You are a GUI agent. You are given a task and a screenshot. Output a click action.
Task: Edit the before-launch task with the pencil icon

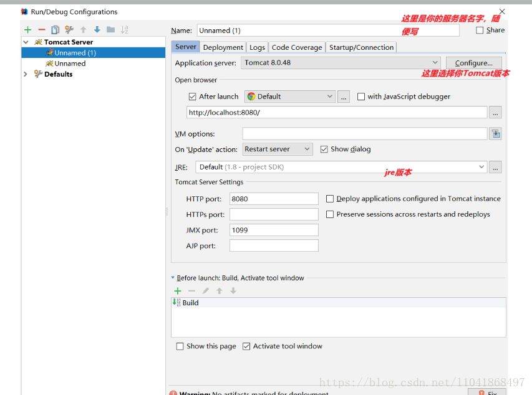(206, 291)
